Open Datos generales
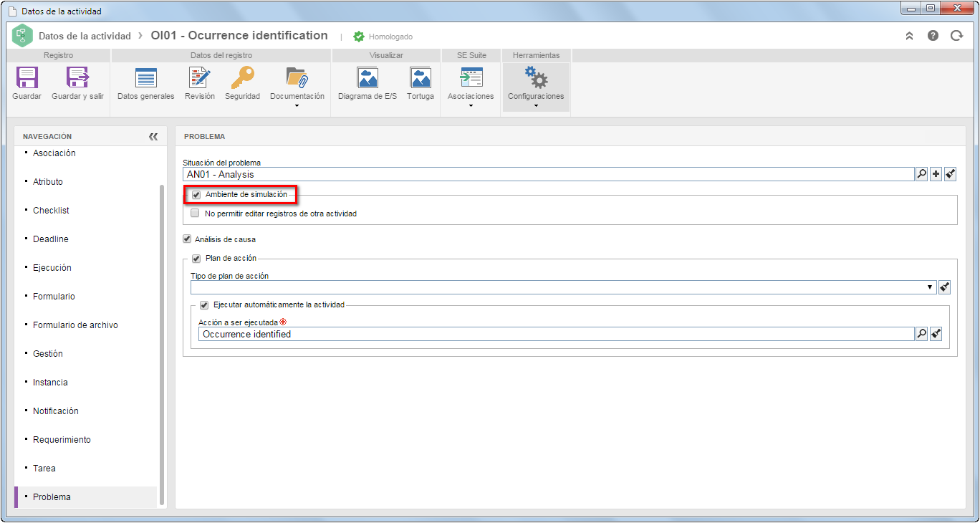This screenshot has width=980, height=523. pyautogui.click(x=146, y=77)
